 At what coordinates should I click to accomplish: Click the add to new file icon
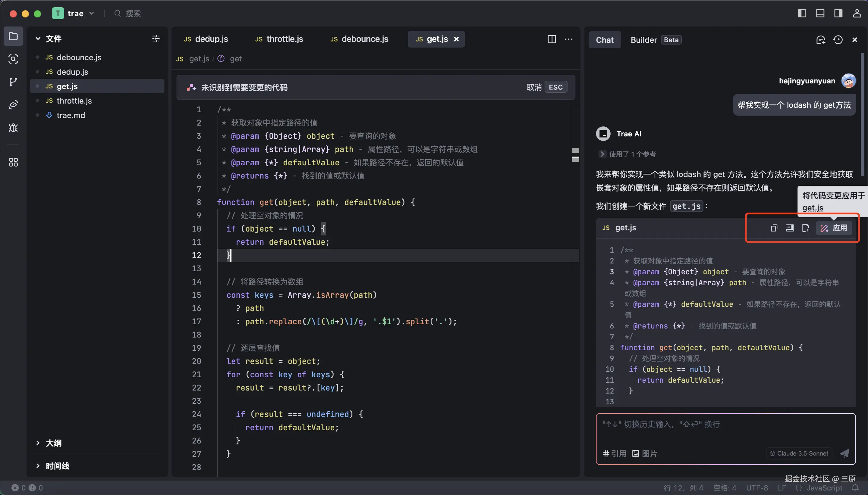805,228
